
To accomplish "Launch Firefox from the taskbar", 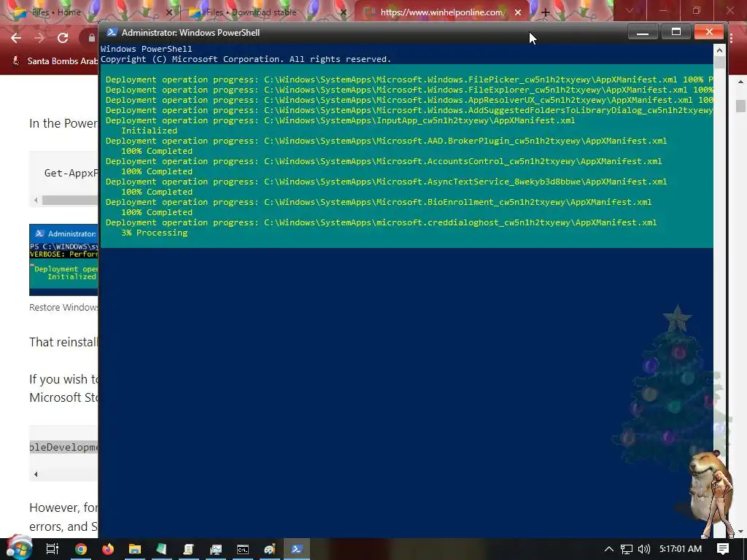I will click(108, 549).
